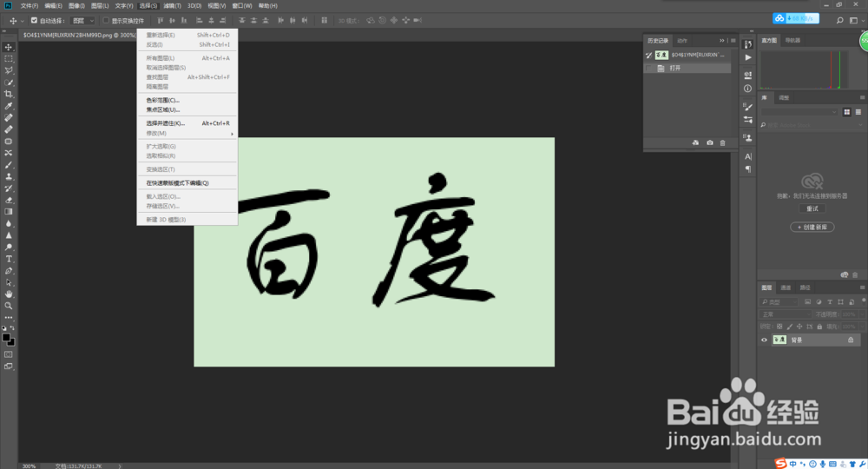The image size is (868, 469).
Task: Select the Quick Selection tool
Action: point(9,83)
